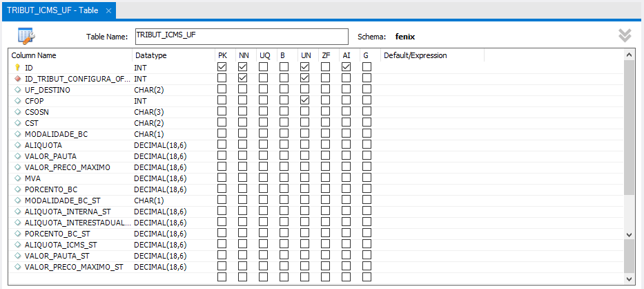The image size is (644, 289).
Task: Enable UQ checkbox for CSOSN column
Action: point(263,111)
